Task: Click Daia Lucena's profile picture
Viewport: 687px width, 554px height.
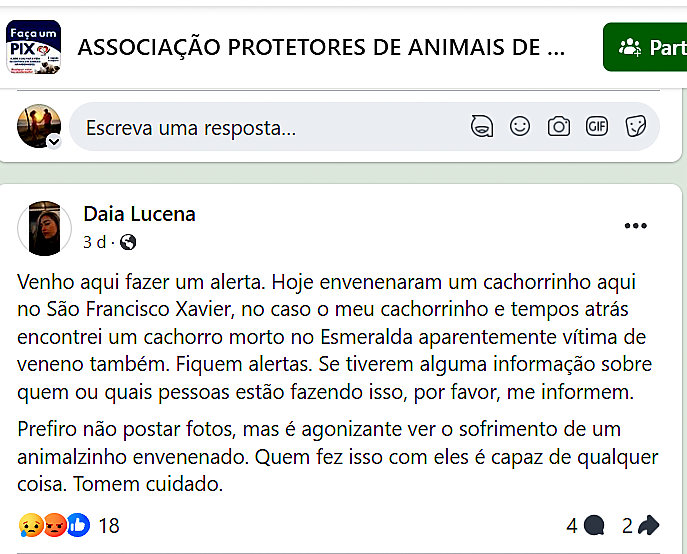Action: tap(44, 228)
